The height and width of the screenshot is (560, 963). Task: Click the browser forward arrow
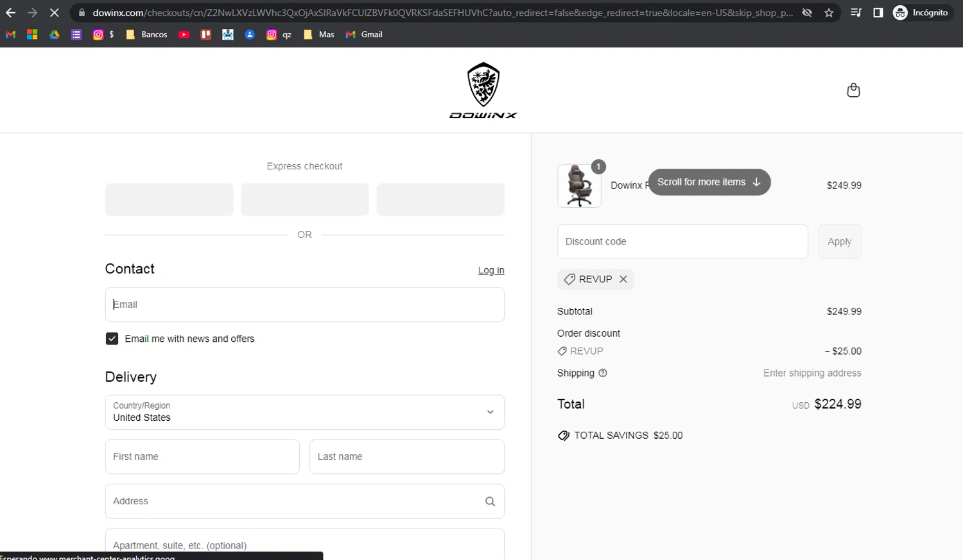click(x=32, y=13)
